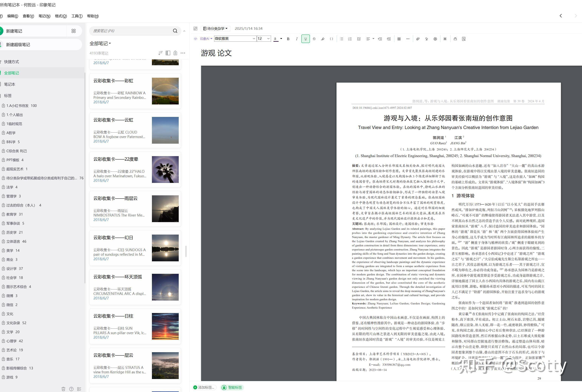Attach a file with the paperclip icon
The height and width of the screenshot is (392, 582).
pos(418,39)
